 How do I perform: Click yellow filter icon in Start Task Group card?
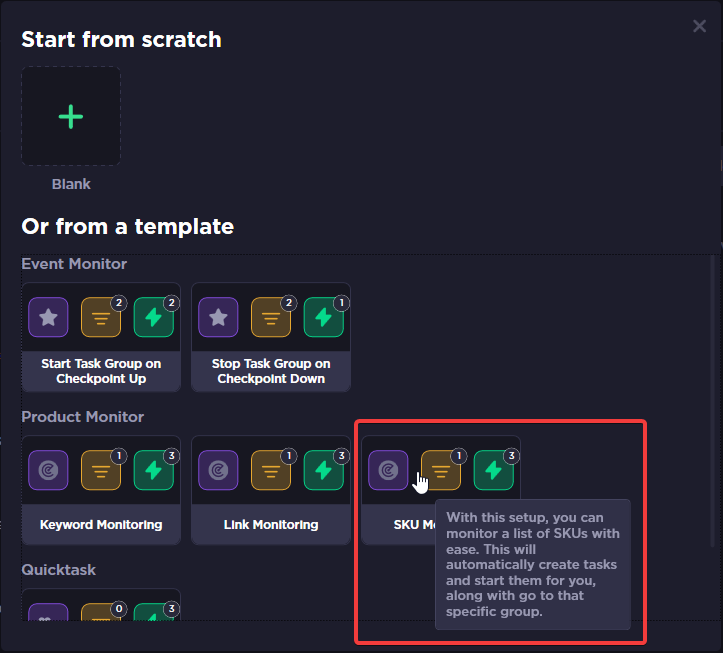(101, 317)
